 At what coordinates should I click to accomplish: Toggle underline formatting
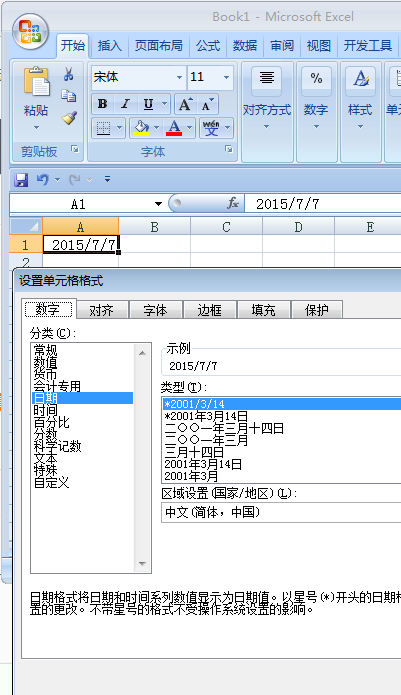[x=148, y=104]
